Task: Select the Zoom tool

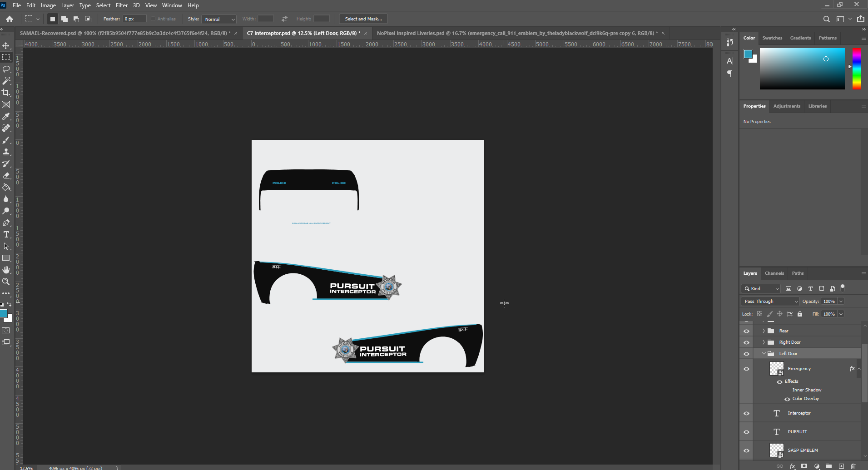Action: (x=6, y=282)
